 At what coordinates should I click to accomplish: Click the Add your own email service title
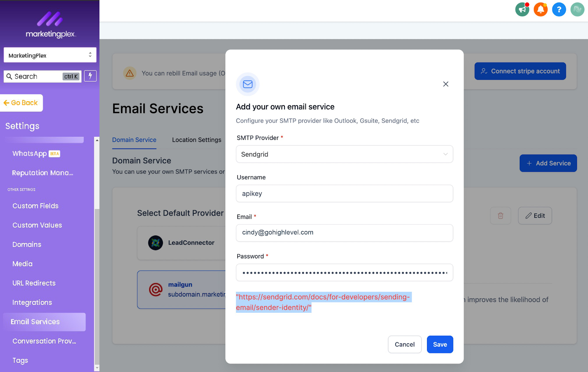tap(285, 107)
